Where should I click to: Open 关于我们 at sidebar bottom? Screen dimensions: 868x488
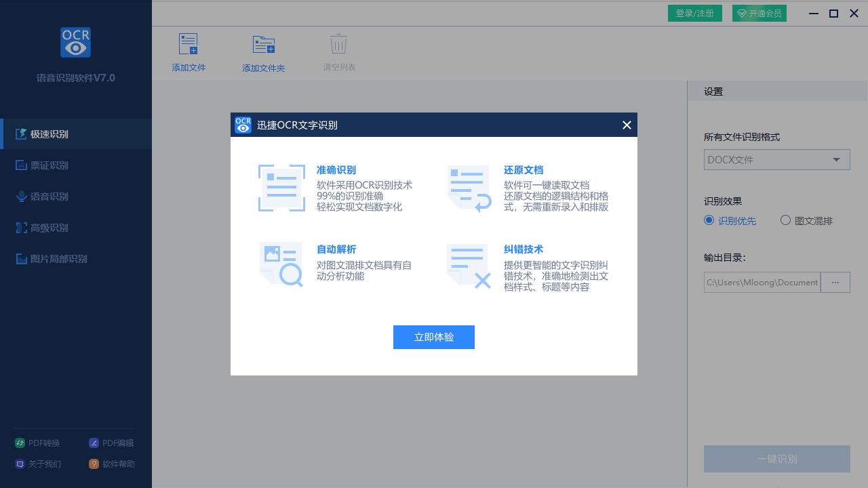(38, 464)
